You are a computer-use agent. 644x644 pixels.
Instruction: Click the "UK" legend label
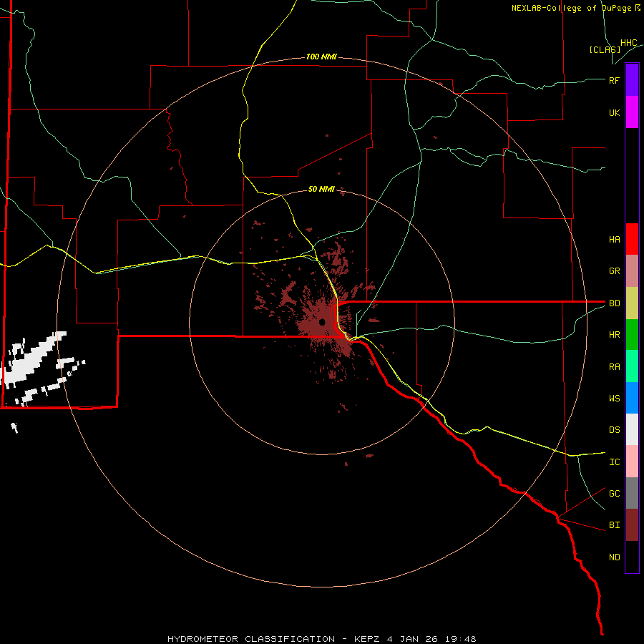click(615, 112)
